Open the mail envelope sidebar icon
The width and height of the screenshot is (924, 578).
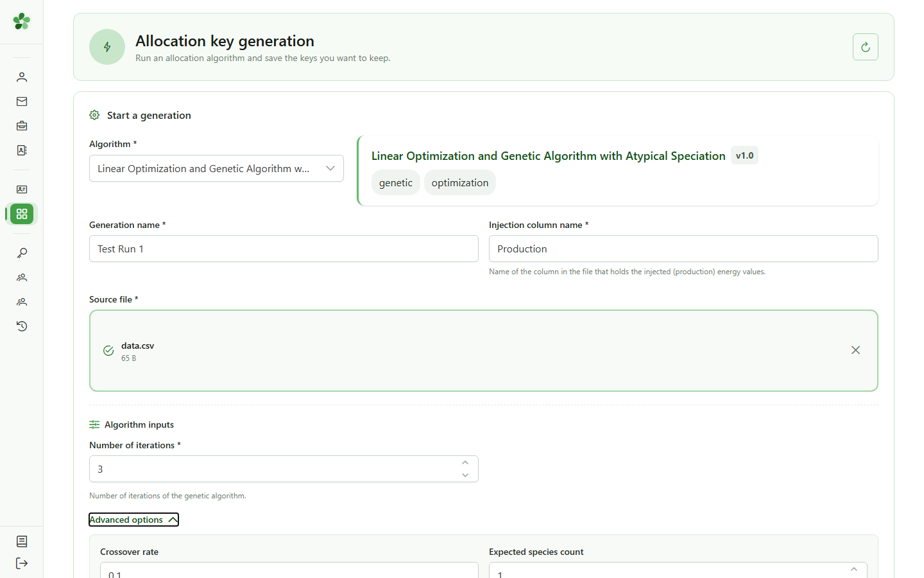coord(22,101)
